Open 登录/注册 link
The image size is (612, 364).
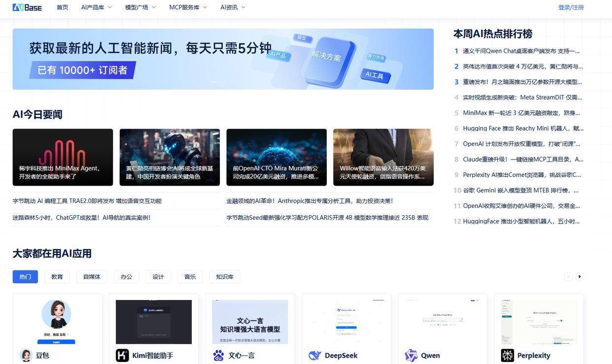pos(571,7)
